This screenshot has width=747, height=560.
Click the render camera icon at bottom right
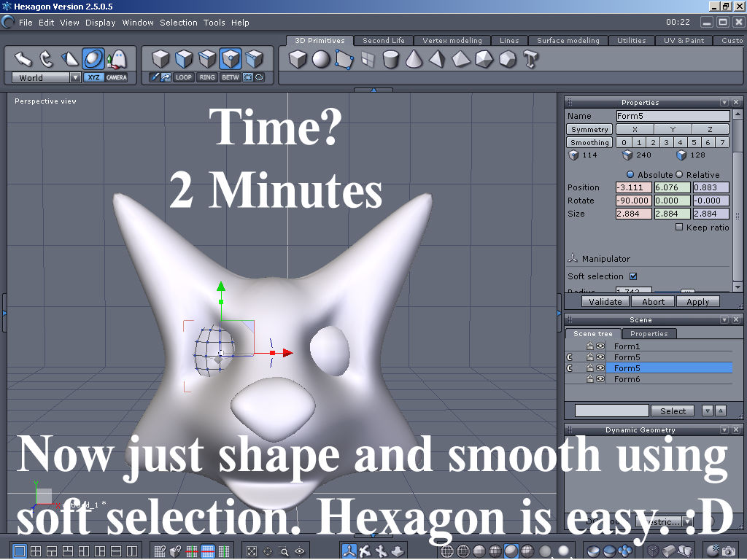tap(729, 549)
